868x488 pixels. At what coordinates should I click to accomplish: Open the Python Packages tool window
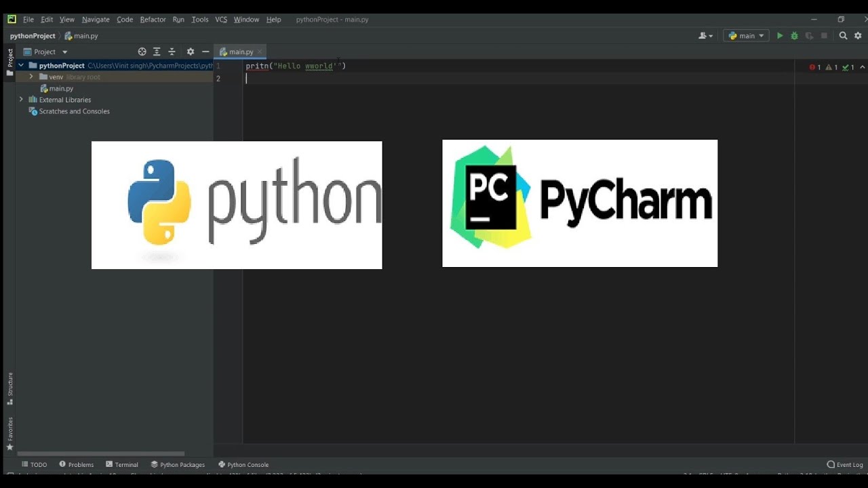coord(178,464)
